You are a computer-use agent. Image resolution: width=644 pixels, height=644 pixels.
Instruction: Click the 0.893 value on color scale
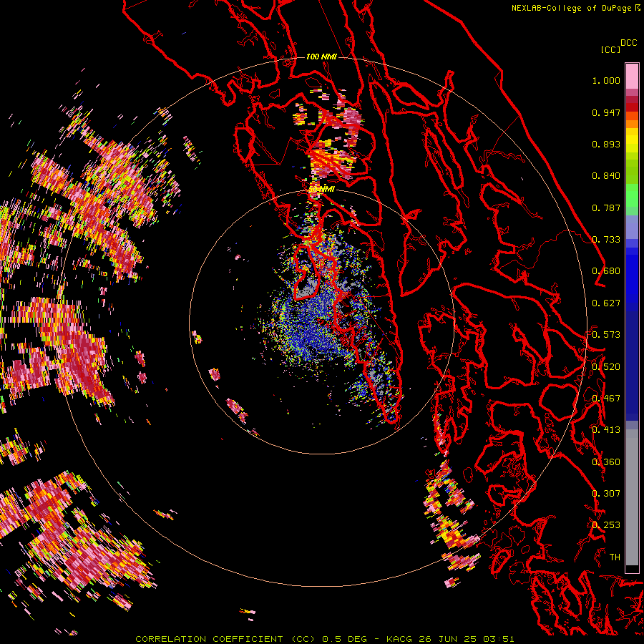606,144
